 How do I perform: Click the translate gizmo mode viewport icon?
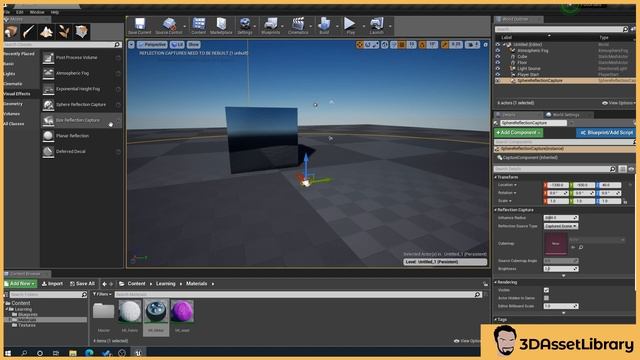point(360,44)
